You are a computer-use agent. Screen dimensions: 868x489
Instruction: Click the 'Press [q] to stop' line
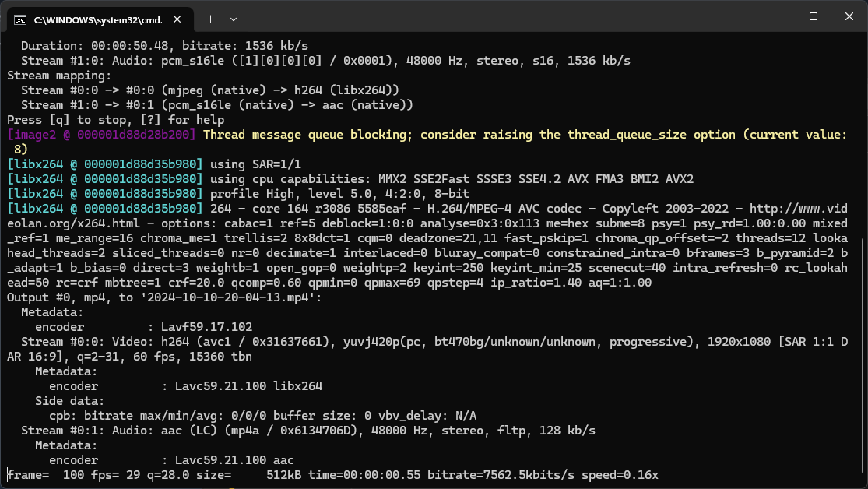click(115, 120)
